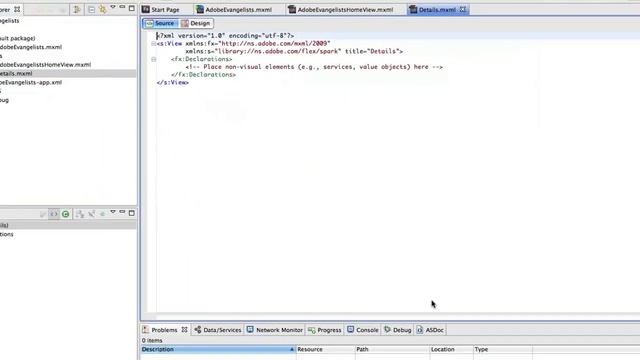Close the Problems view tab
The height and width of the screenshot is (360, 640).
click(184, 329)
